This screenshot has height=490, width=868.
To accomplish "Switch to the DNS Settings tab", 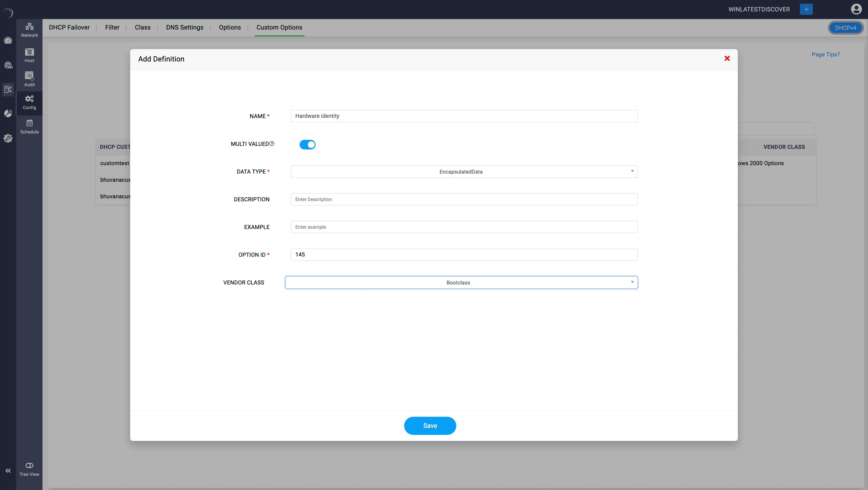I will click(184, 27).
